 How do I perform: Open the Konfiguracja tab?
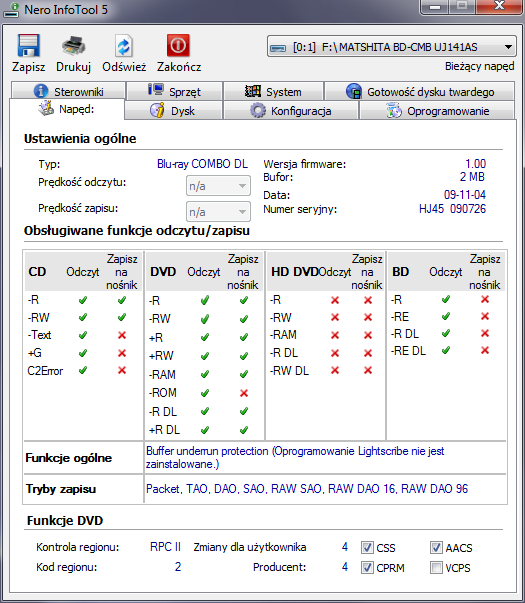(x=290, y=110)
